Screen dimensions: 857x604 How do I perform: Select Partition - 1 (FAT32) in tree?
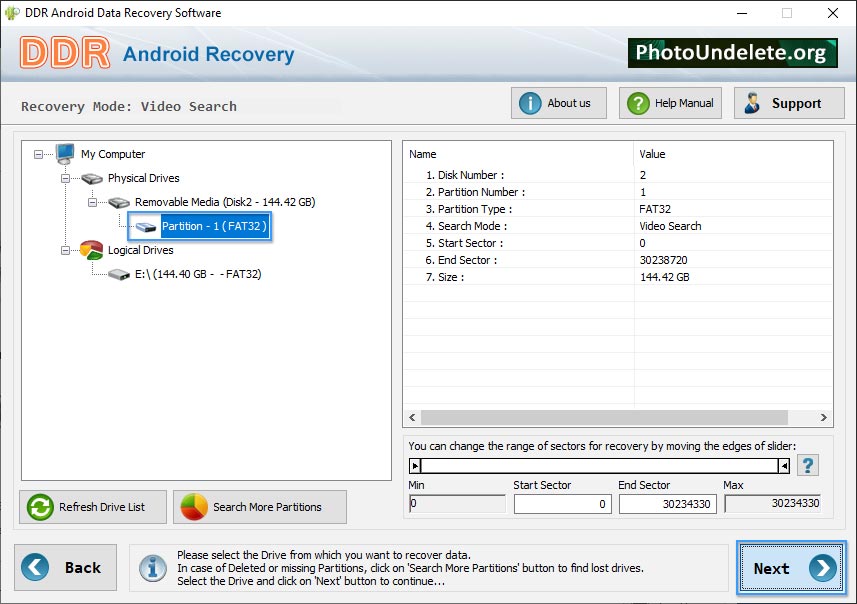pos(214,226)
